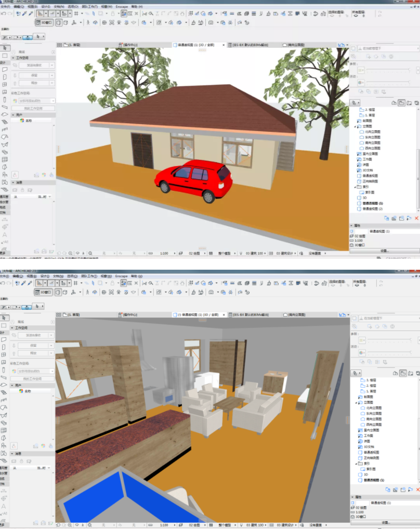420x529 pixels.
Task: Activate the Stair tool in the upper window toolbox
Action: tap(5, 122)
